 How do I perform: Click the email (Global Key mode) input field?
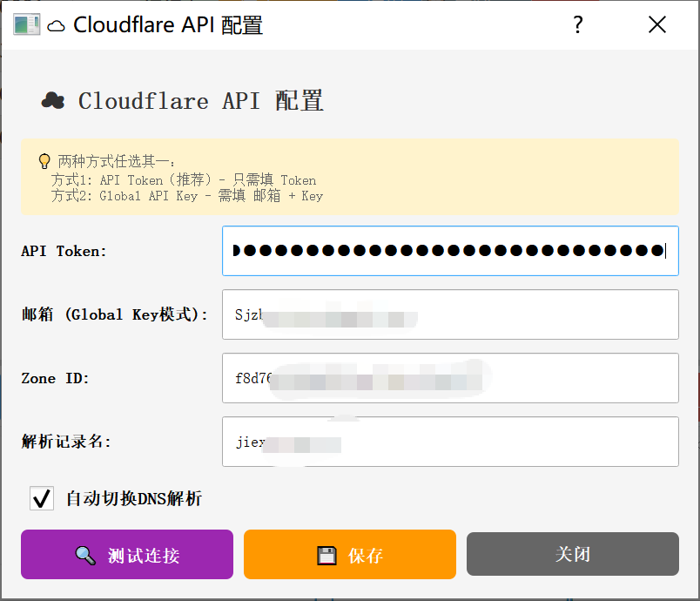450,314
